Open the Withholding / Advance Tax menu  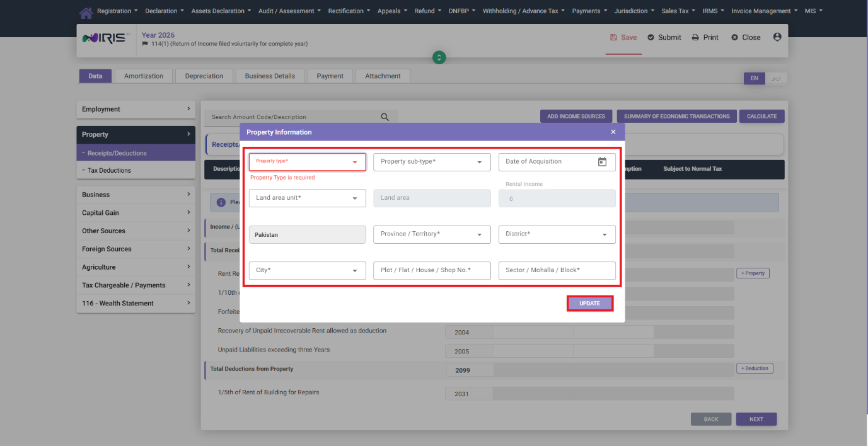point(524,11)
